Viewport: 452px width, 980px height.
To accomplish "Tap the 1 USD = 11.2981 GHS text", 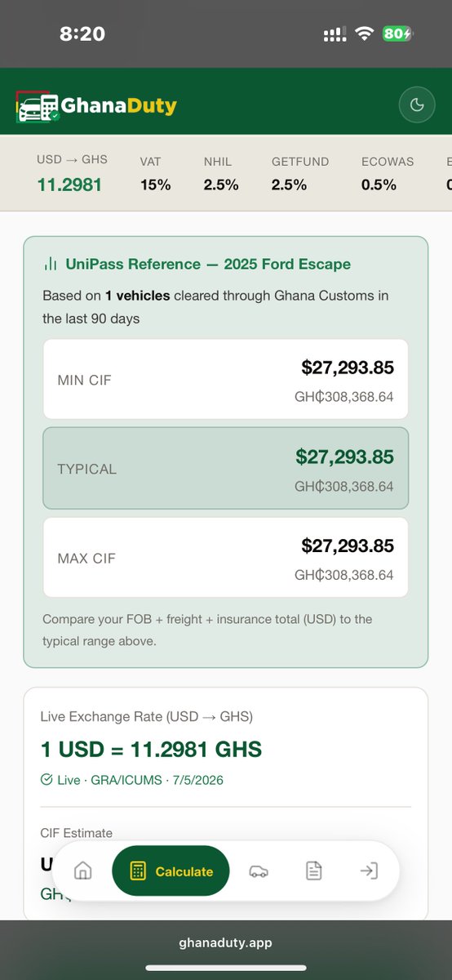I will pyautogui.click(x=151, y=749).
